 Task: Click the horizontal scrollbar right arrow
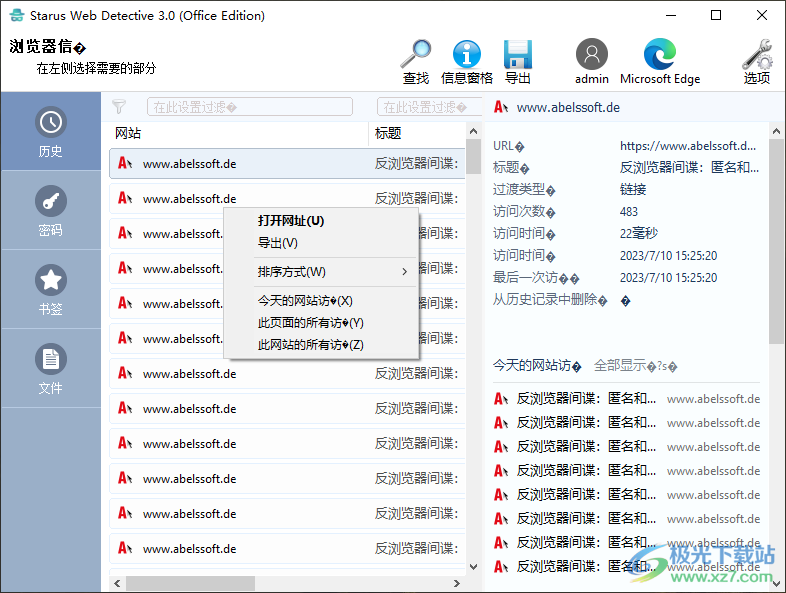457,583
